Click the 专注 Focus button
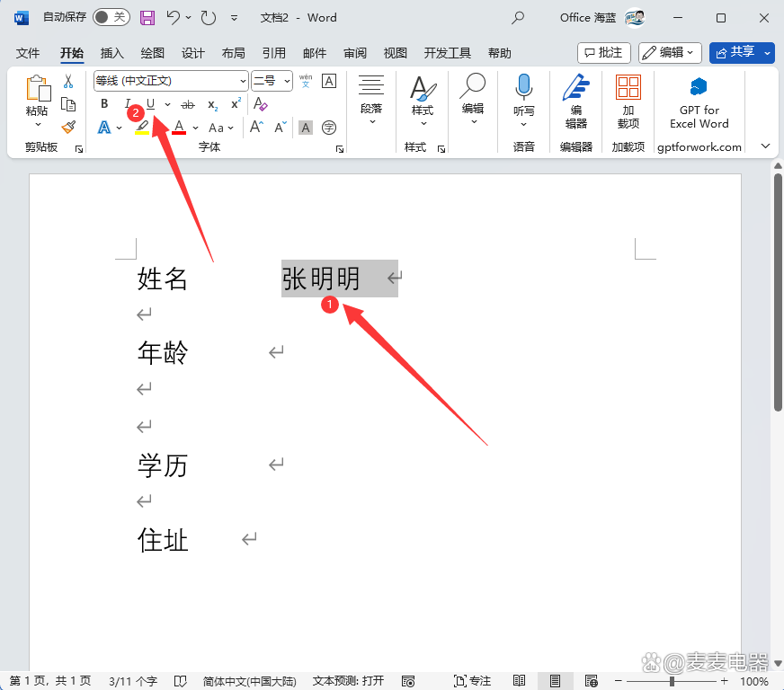 pos(472,680)
